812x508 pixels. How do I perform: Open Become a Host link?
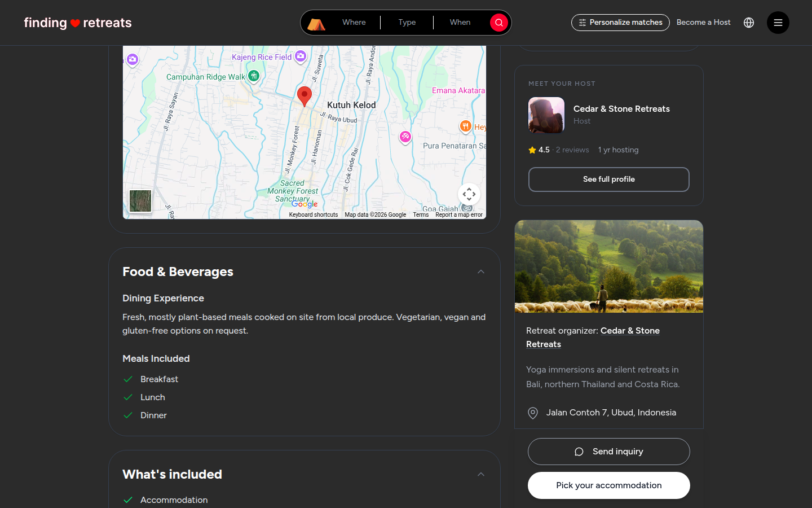[703, 23]
